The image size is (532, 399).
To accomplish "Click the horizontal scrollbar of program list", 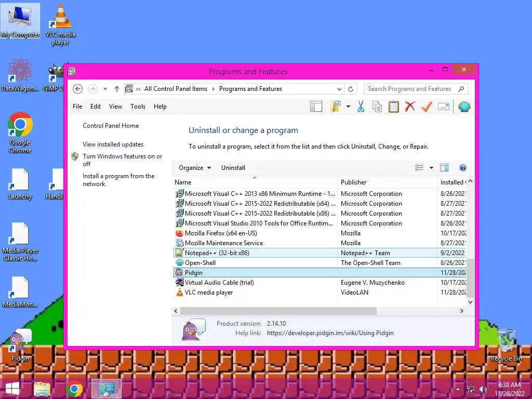I will (278, 311).
